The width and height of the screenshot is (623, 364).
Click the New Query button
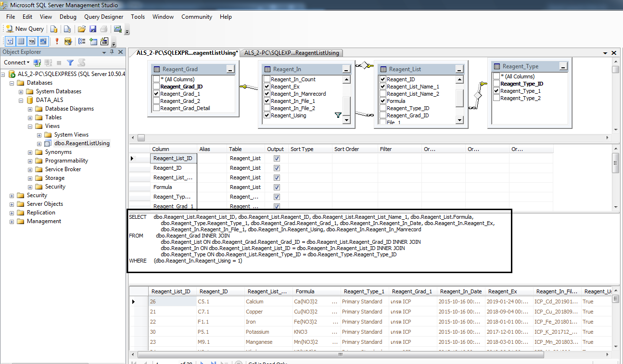[25, 29]
